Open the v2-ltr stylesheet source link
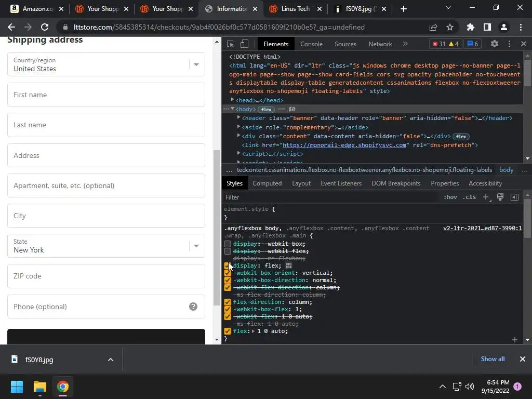The image size is (532, 399). pos(483,229)
